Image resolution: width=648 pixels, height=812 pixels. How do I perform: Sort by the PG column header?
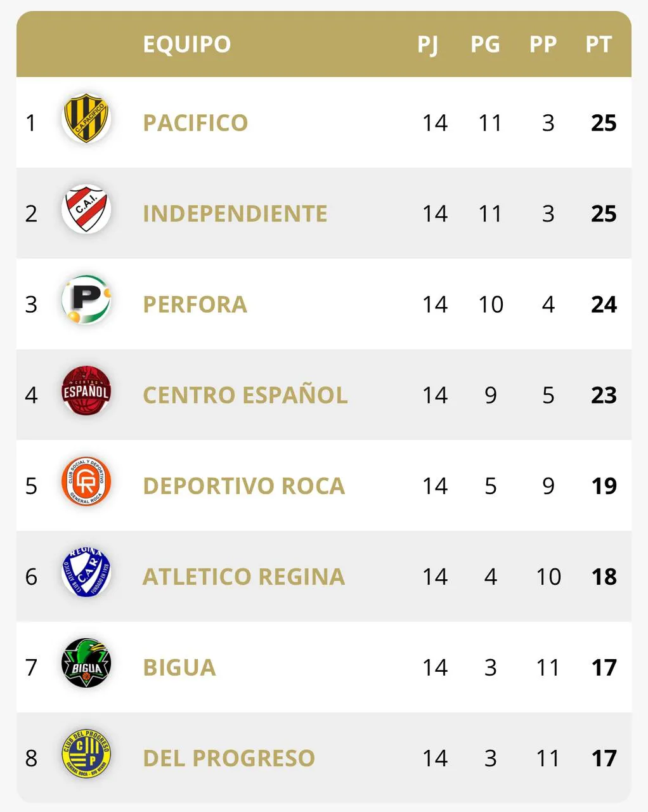tap(485, 44)
